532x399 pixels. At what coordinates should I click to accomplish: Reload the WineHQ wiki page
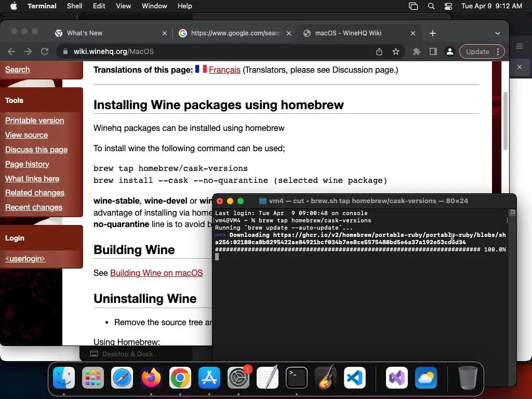pyautogui.click(x=45, y=51)
